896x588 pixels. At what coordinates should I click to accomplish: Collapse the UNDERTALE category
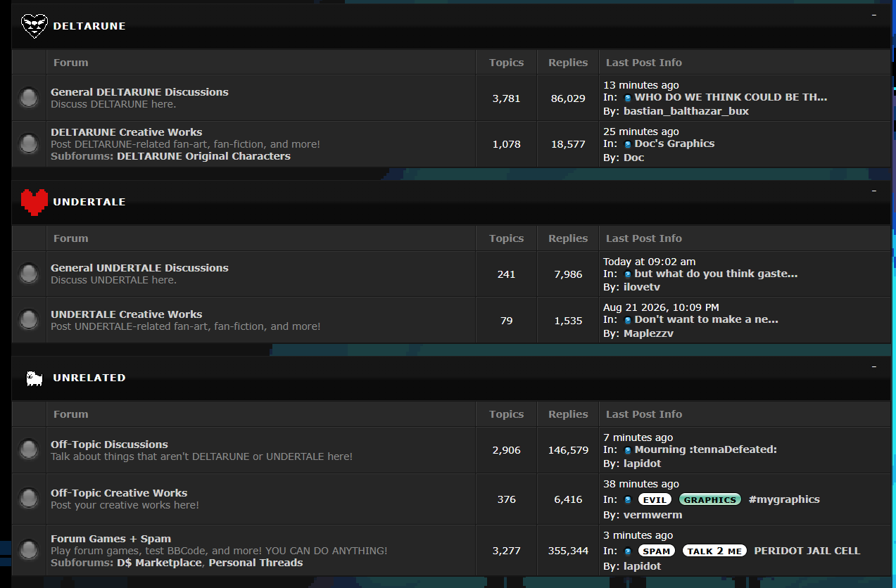tap(874, 190)
